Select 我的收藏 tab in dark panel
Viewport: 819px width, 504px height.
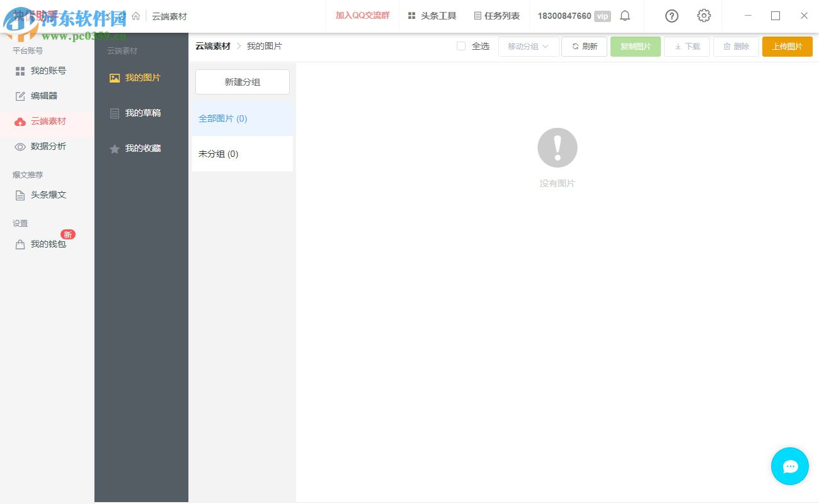point(141,149)
